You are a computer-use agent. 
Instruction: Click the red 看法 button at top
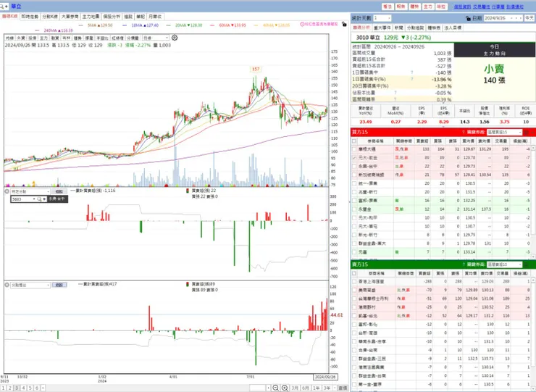click(388, 7)
